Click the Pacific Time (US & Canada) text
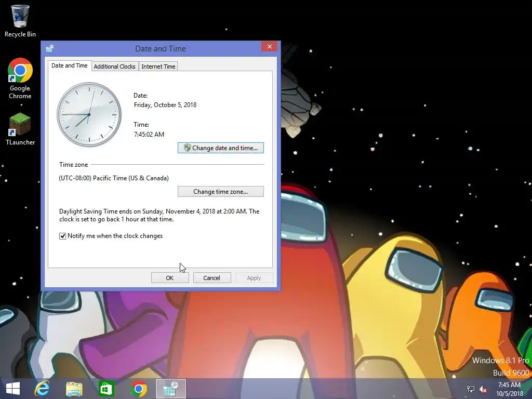 (x=114, y=178)
